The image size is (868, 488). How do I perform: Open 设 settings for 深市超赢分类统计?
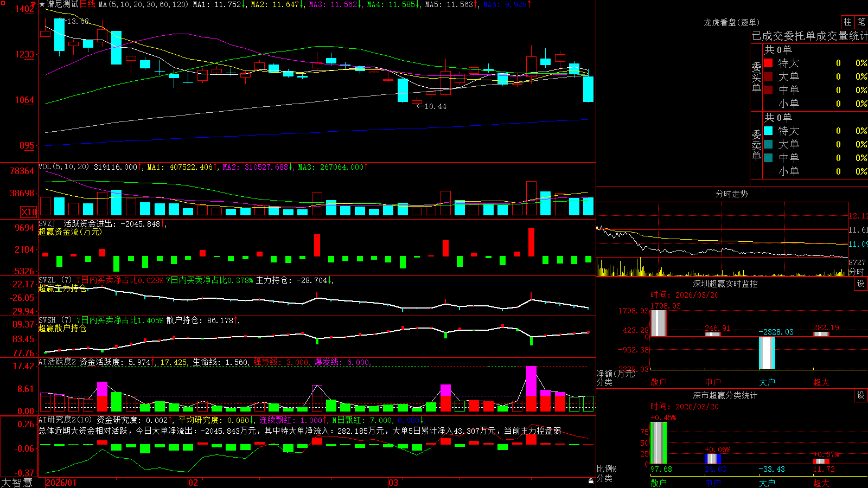[x=861, y=395]
